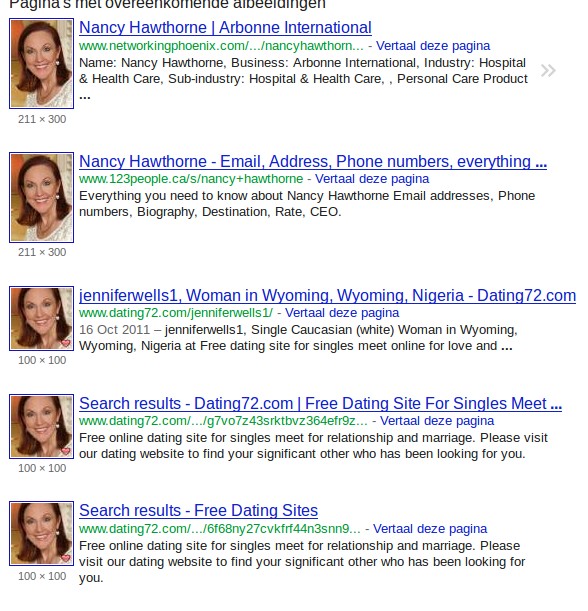This screenshot has width=588, height=611.
Task: Click the thumbnail beside the fourth search result
Action: click(x=41, y=426)
